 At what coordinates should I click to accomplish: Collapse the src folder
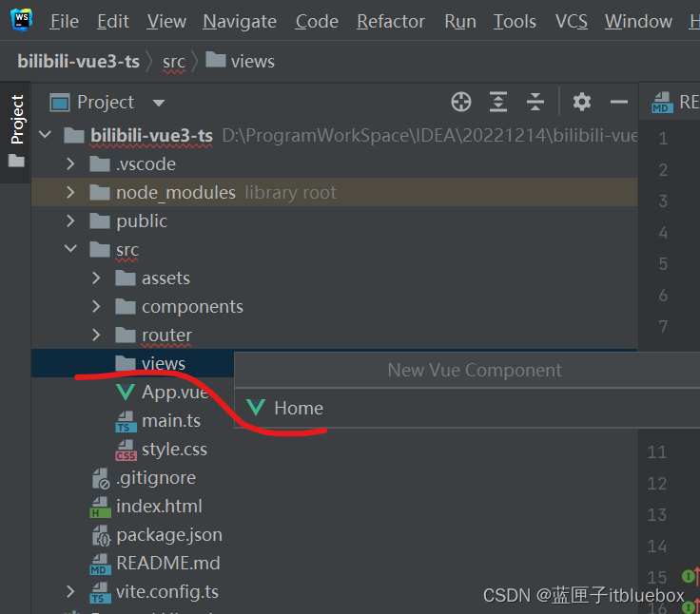click(x=70, y=250)
